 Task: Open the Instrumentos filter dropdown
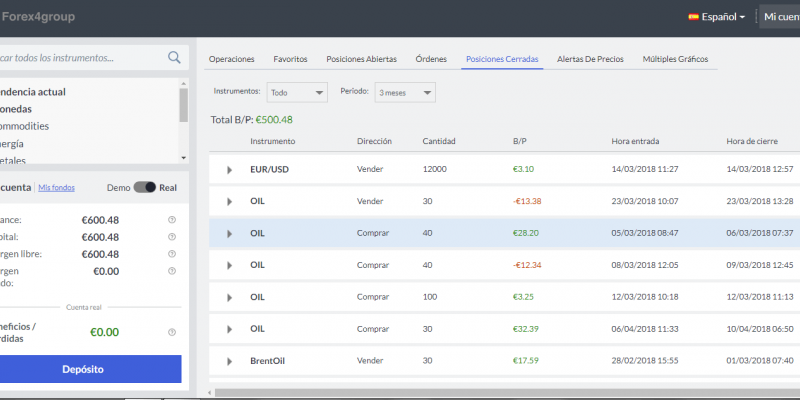click(298, 93)
